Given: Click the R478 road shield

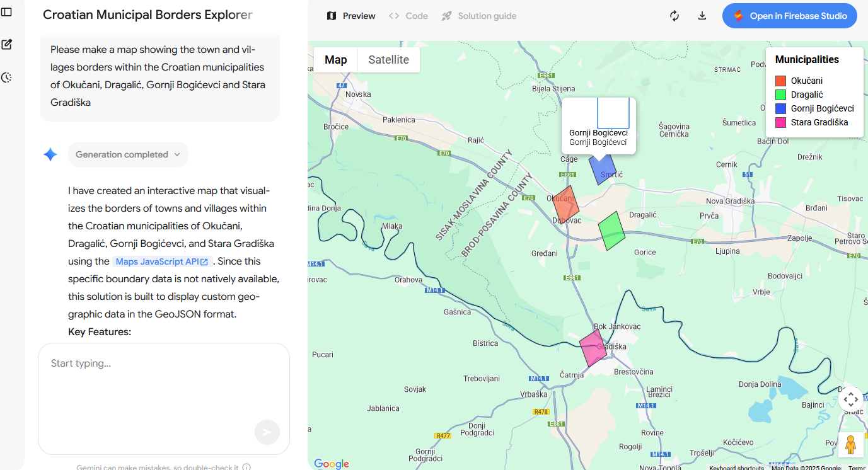Looking at the screenshot, I should [x=541, y=412].
